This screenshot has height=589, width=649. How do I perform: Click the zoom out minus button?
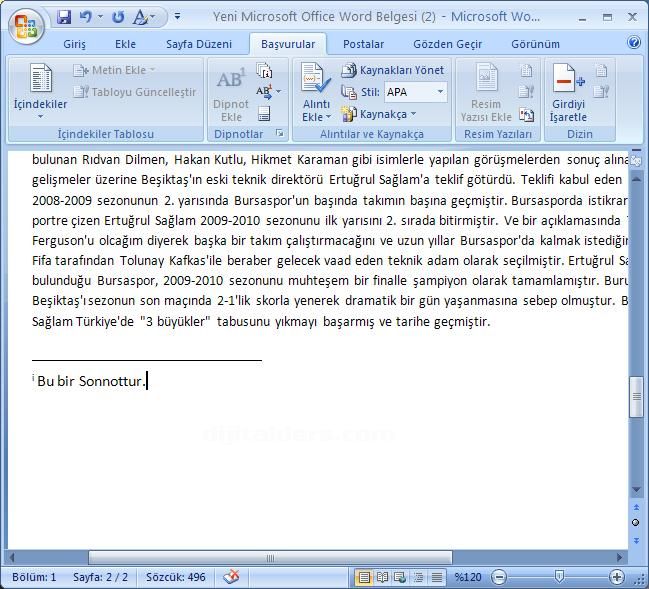(x=499, y=577)
